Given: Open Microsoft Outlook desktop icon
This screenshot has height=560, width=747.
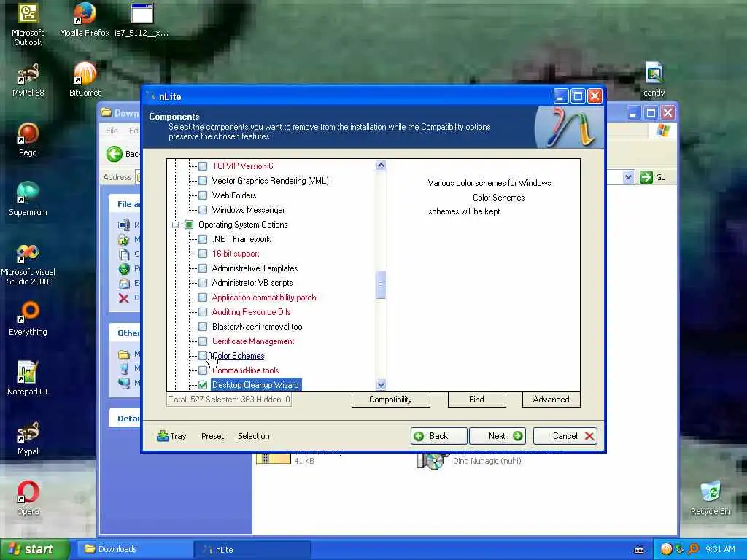Looking at the screenshot, I should click(28, 24).
